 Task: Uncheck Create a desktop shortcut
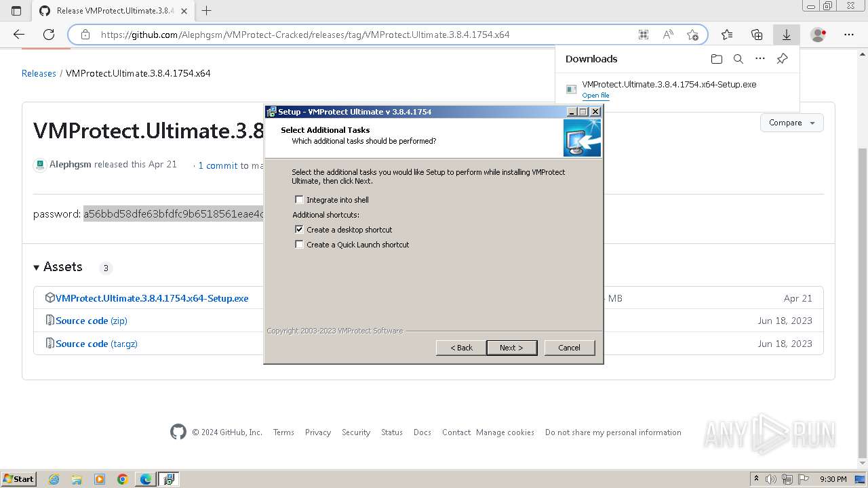(299, 230)
